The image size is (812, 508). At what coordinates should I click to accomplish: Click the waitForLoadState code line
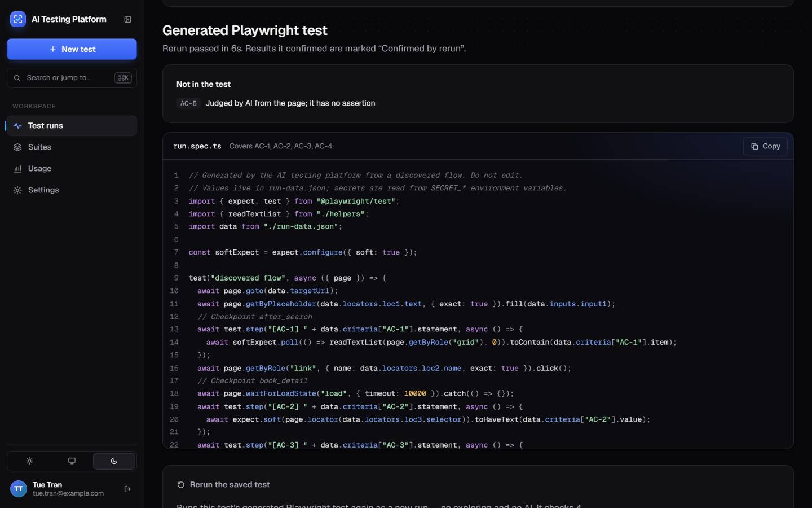pos(356,393)
